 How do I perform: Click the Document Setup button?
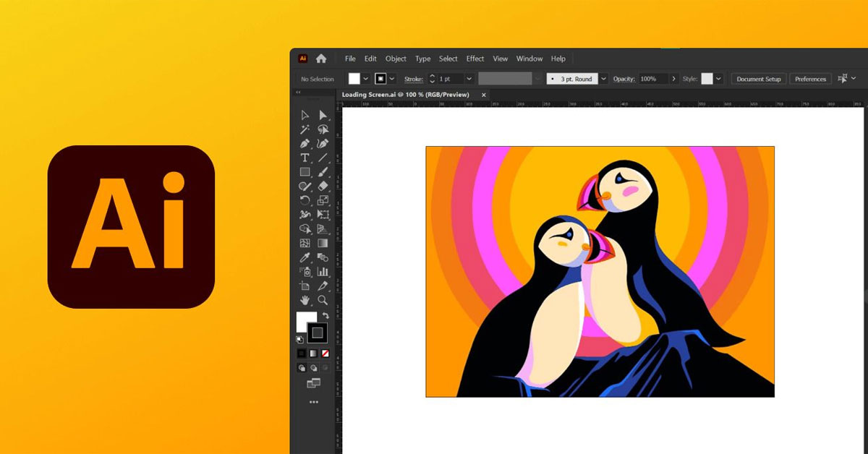[759, 79]
